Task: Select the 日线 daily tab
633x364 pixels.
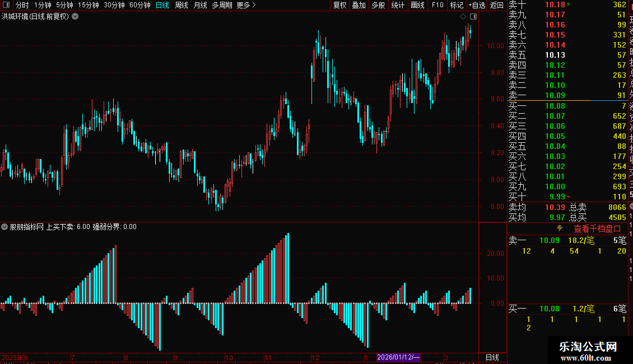Action: 162,5
